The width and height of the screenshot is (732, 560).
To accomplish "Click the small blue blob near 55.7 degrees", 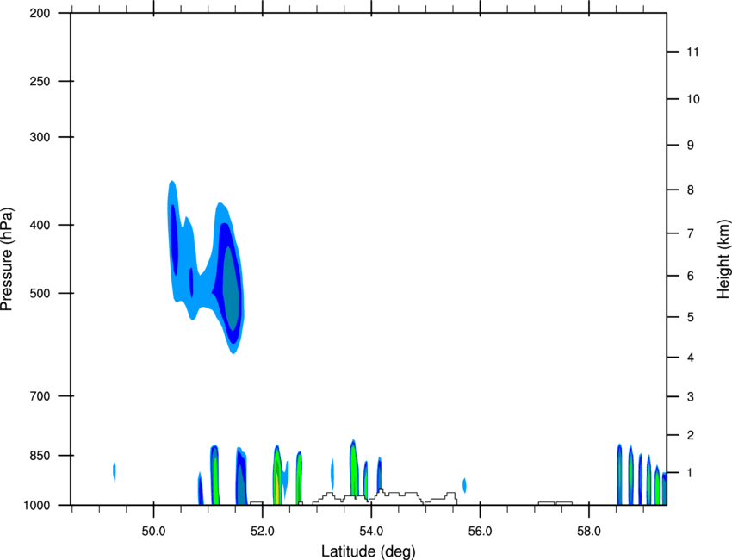I will [464, 485].
